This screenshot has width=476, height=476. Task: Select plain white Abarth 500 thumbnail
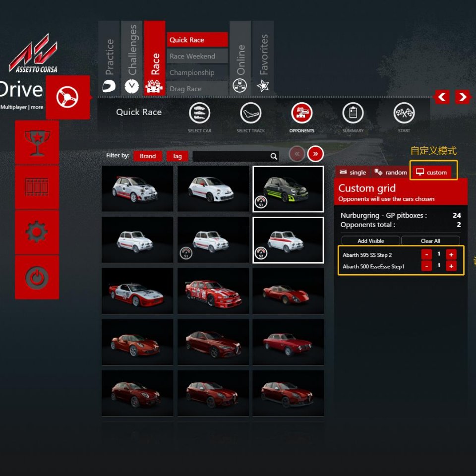click(213, 188)
